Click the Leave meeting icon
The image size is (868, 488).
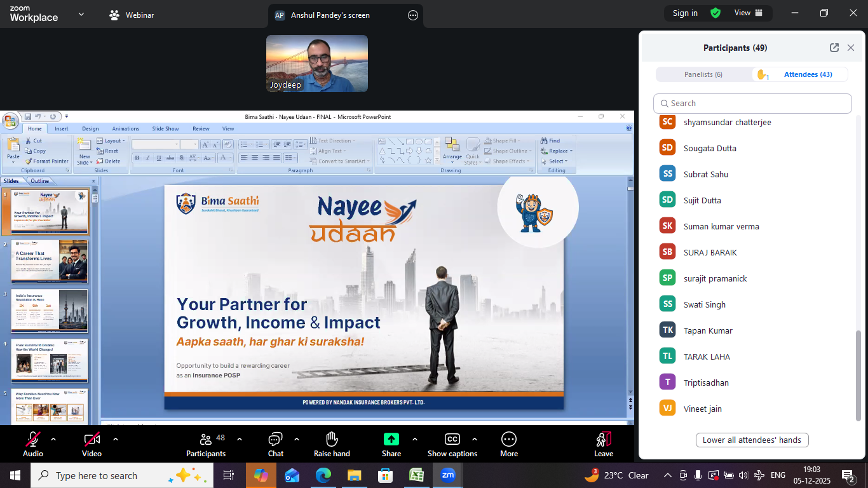tap(603, 440)
